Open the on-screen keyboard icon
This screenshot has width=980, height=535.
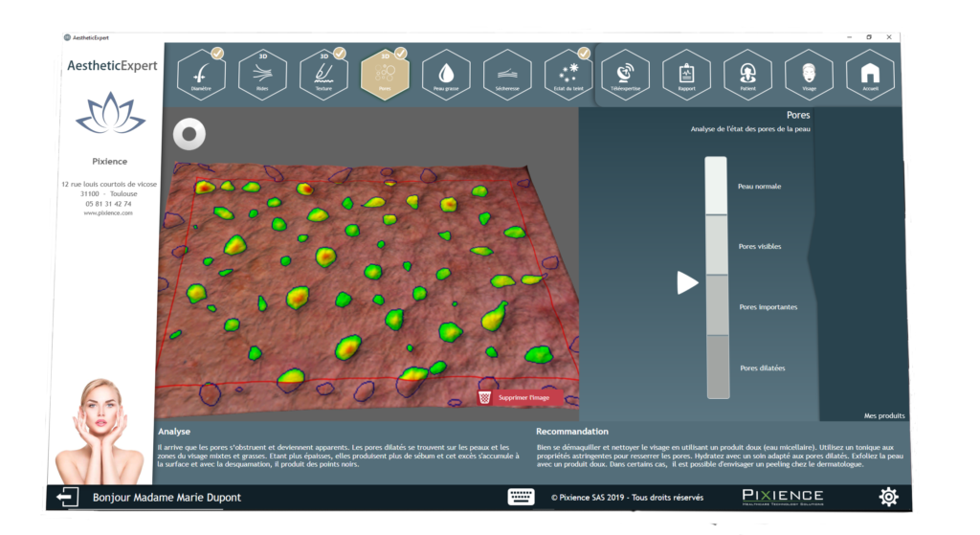521,497
